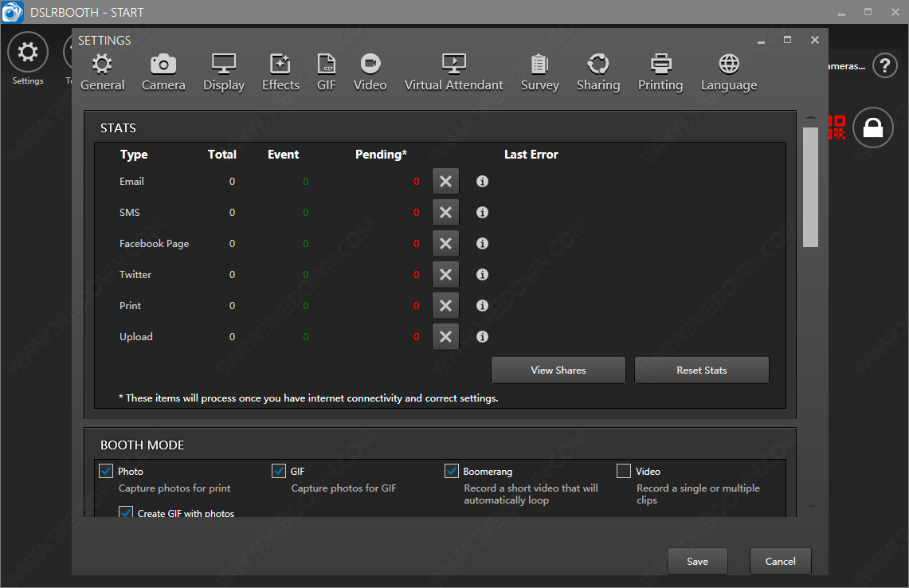Open the Virtual Attendant tab

click(454, 73)
